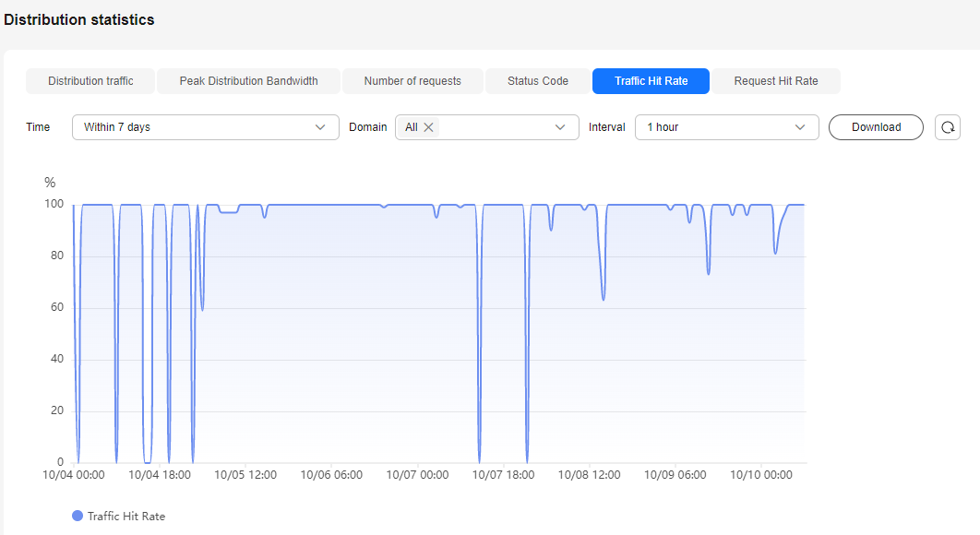Toggle the Traffic Hit Rate legend dot

(78, 516)
